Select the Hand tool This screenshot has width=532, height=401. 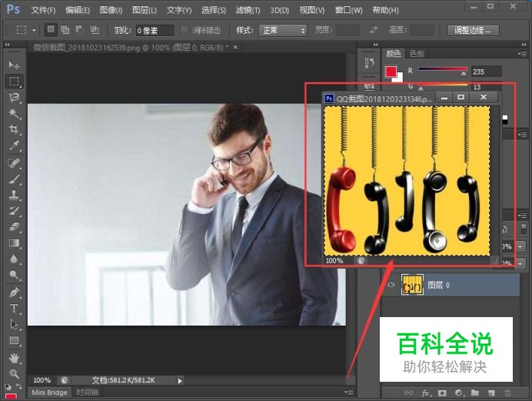point(14,358)
